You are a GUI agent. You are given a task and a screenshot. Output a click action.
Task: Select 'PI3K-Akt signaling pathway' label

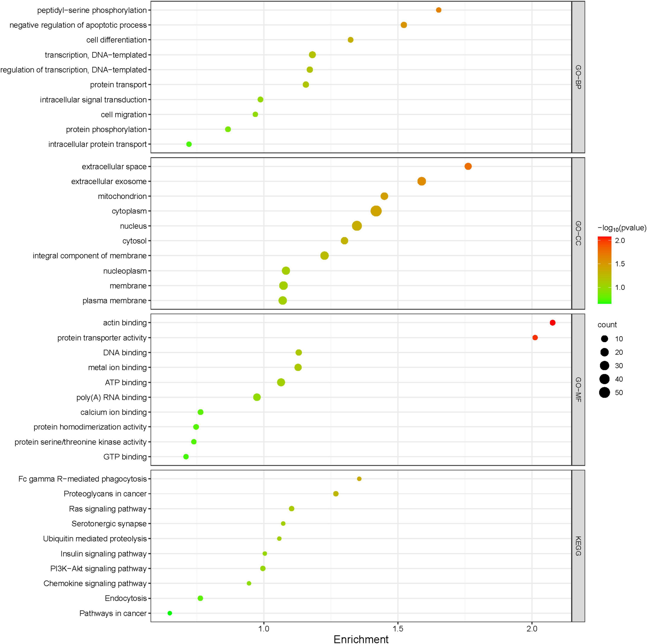[x=99, y=568]
